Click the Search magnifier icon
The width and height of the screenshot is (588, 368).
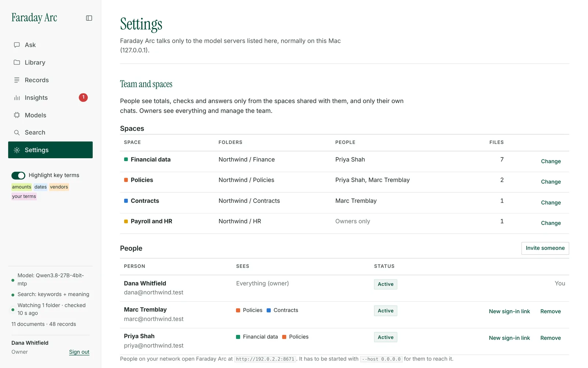pyautogui.click(x=17, y=132)
